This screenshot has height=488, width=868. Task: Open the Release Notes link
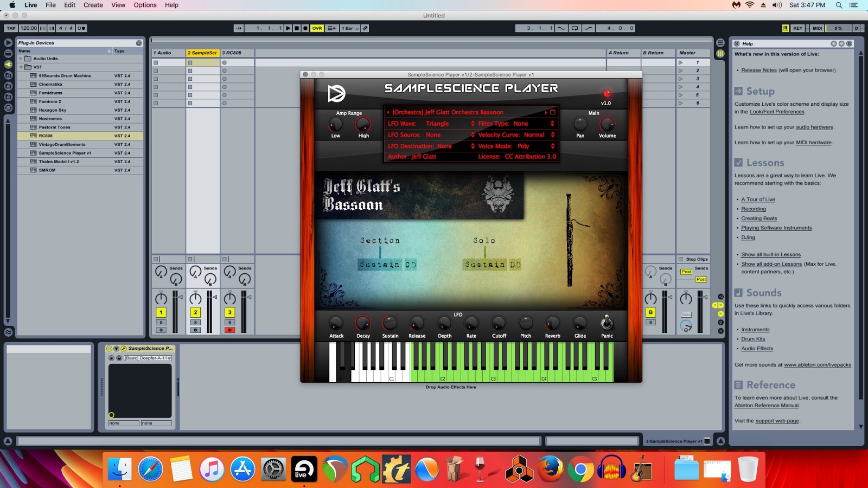(759, 70)
